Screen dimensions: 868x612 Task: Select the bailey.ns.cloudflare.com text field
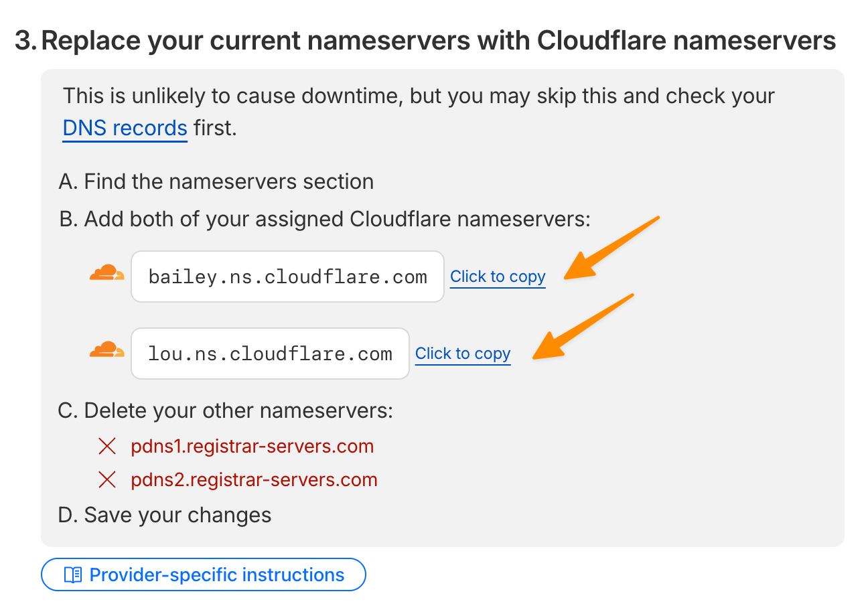click(287, 277)
